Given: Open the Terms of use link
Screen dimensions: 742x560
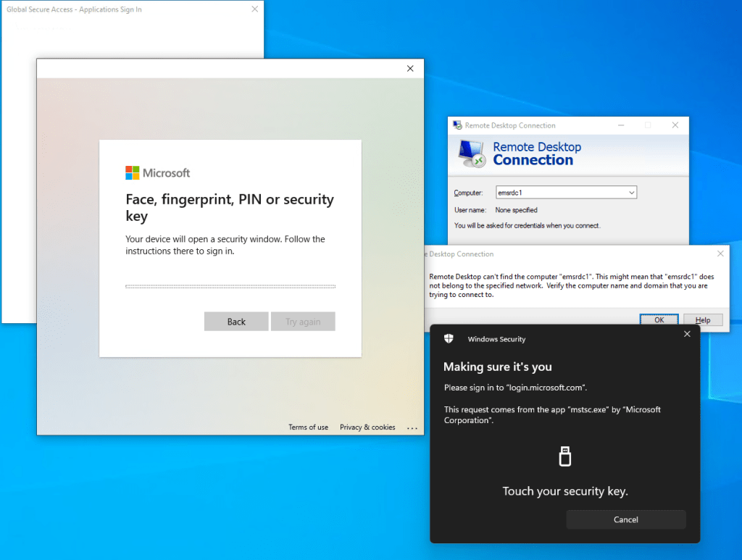Looking at the screenshot, I should (308, 427).
